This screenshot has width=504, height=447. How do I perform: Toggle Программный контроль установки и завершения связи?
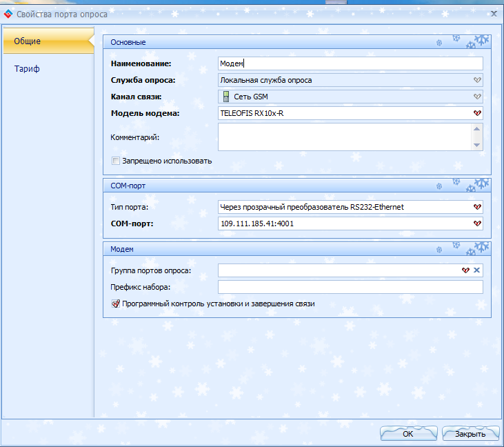[116, 304]
